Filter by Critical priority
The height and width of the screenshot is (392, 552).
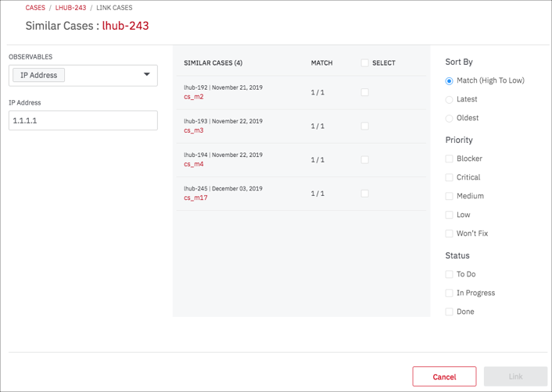450,177
